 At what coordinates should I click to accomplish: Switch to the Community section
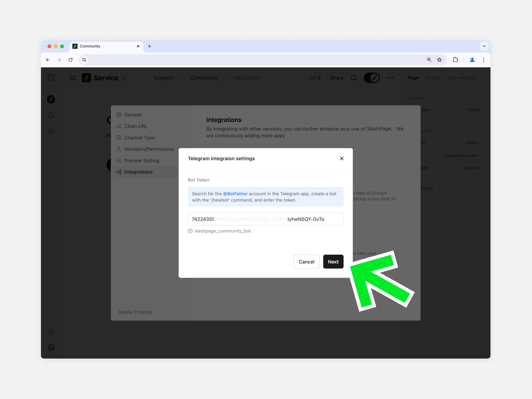[x=204, y=78]
